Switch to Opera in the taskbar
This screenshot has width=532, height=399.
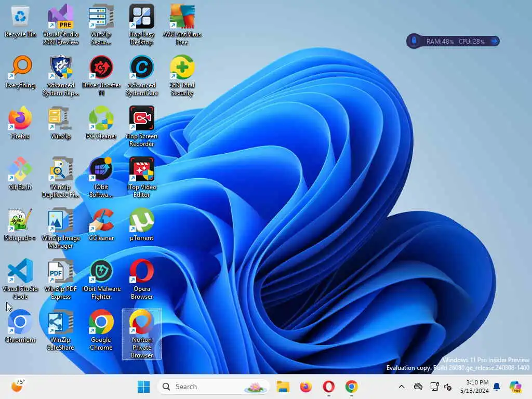pyautogui.click(x=328, y=387)
